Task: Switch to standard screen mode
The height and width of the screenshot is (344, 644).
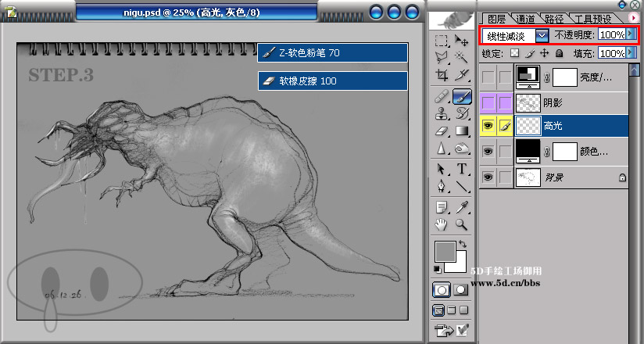Action: tap(438, 310)
